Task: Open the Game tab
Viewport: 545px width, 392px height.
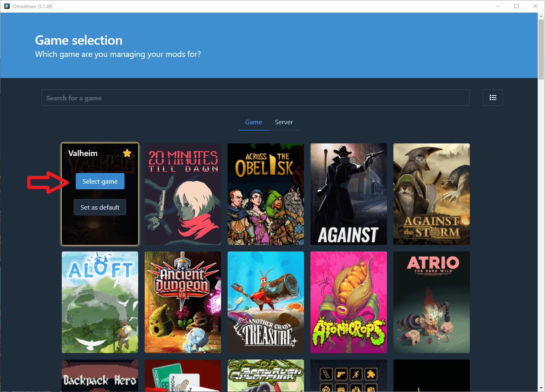Action: click(253, 122)
